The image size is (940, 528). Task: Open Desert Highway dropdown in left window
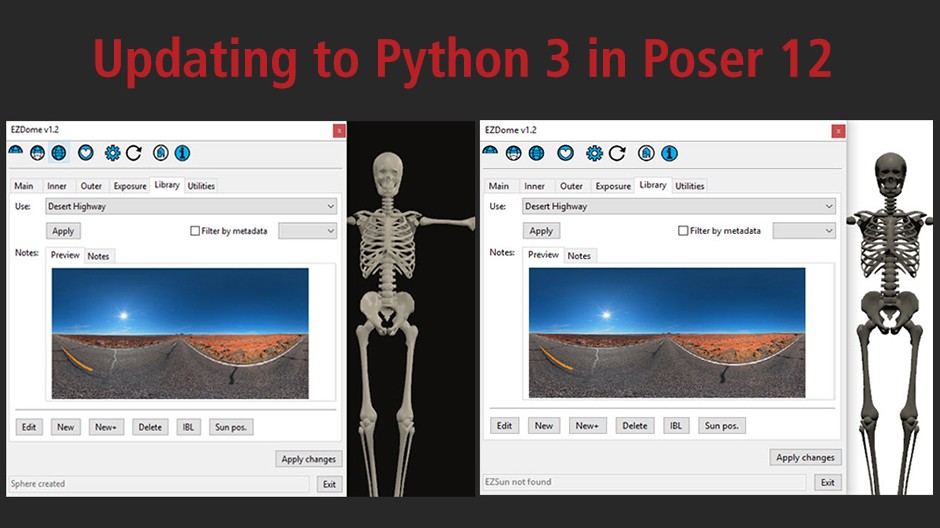coord(191,206)
